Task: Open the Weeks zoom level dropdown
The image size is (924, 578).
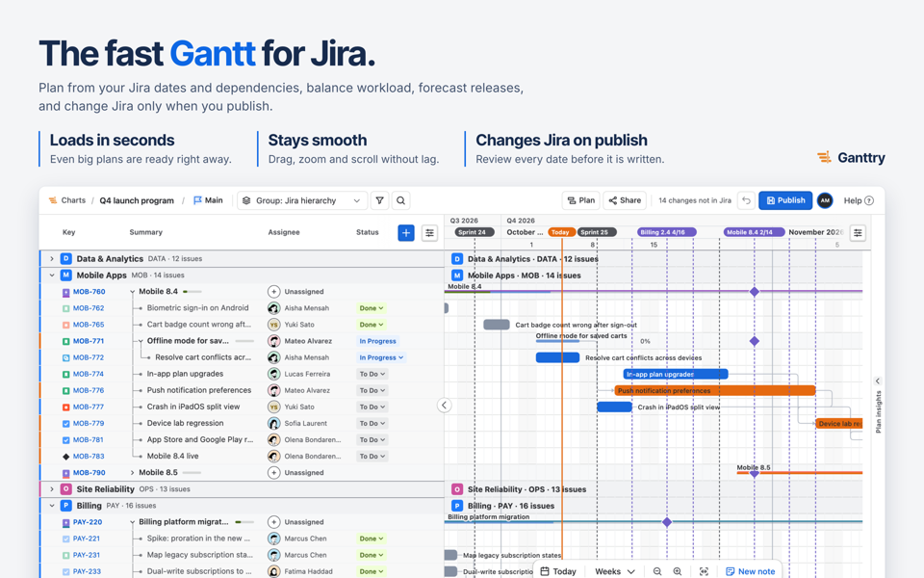Action: point(615,571)
